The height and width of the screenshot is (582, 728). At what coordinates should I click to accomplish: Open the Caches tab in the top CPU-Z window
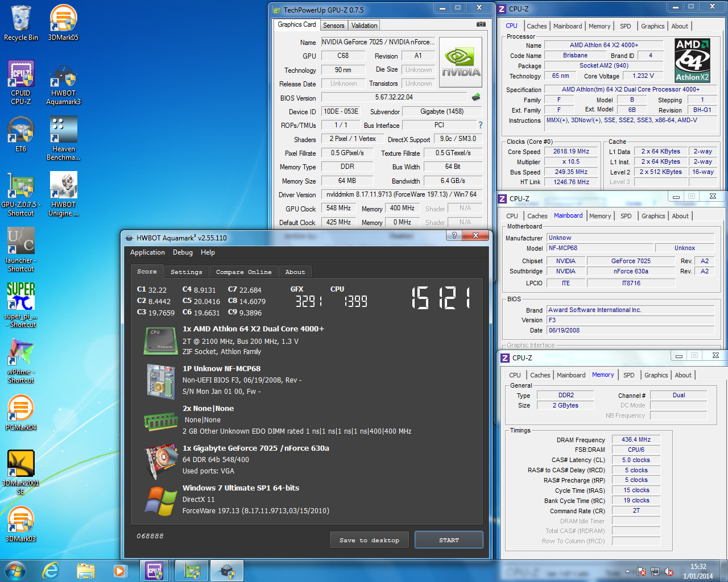point(536,26)
